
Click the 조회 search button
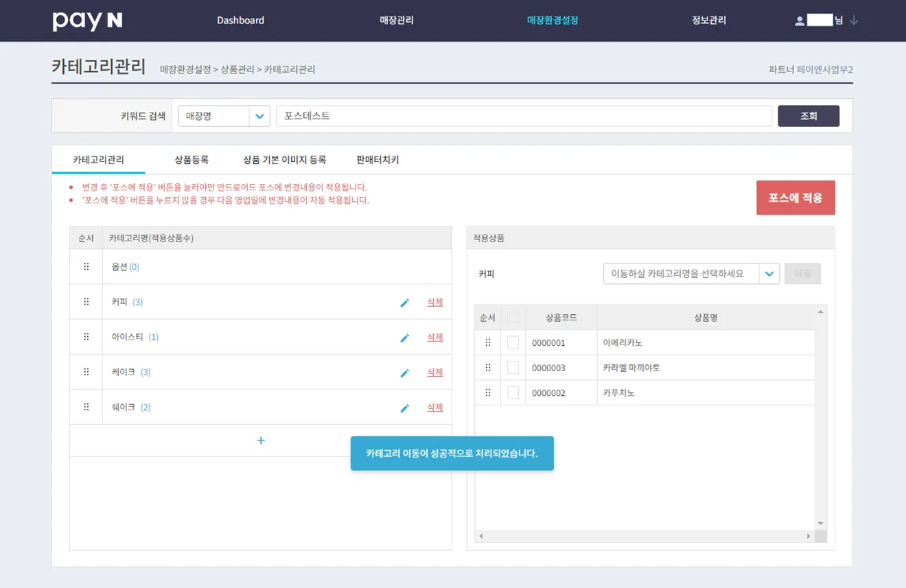[809, 116]
